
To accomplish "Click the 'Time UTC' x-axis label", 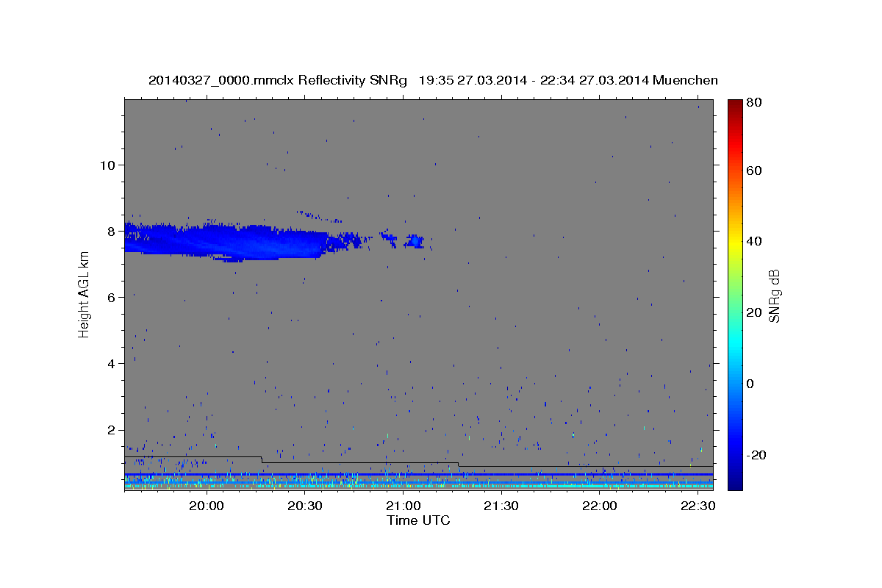I will pyautogui.click(x=418, y=520).
